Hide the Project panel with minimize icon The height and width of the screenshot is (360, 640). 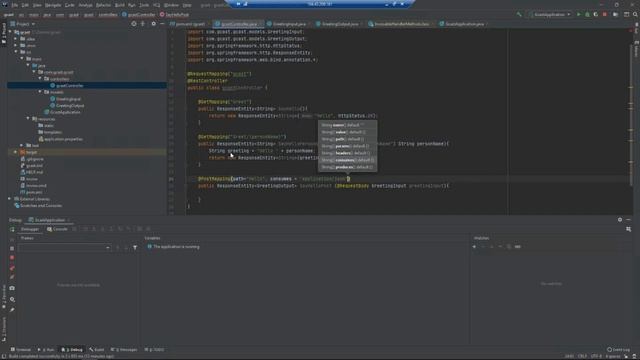pos(162,24)
